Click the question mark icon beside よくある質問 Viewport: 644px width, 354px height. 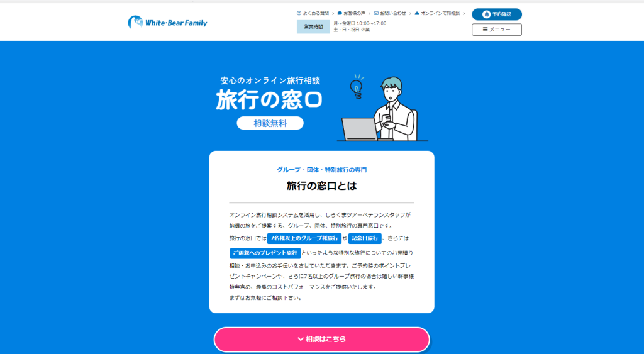point(299,14)
